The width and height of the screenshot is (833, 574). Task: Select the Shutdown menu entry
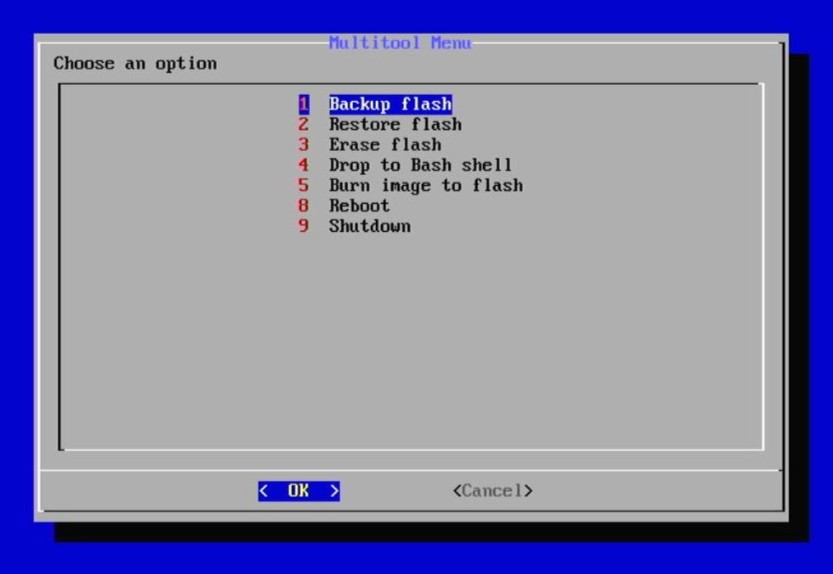tap(369, 226)
